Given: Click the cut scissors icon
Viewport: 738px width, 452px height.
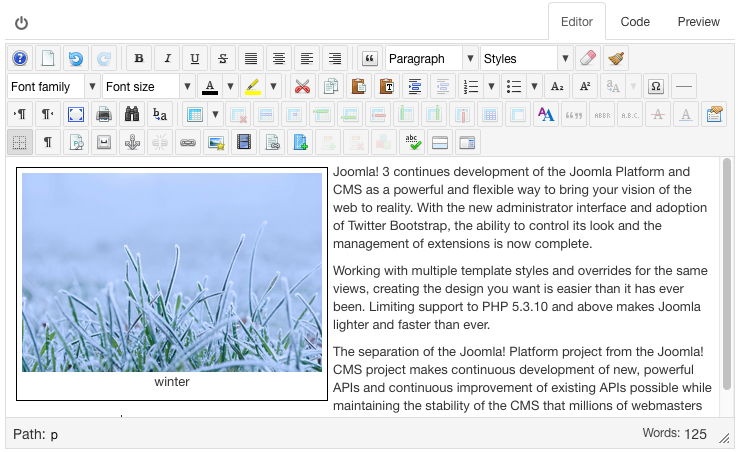Looking at the screenshot, I should click(301, 87).
